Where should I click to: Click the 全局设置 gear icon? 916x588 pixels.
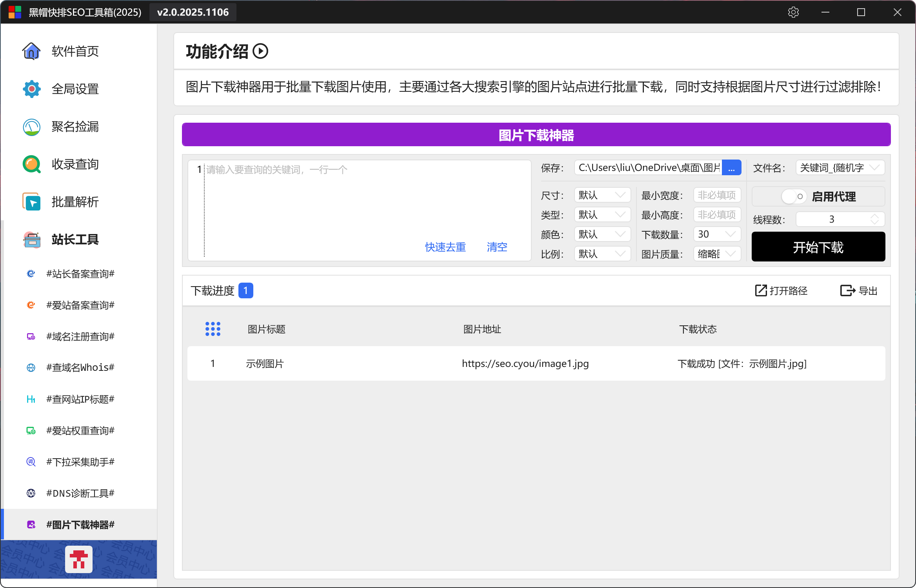[x=31, y=89]
